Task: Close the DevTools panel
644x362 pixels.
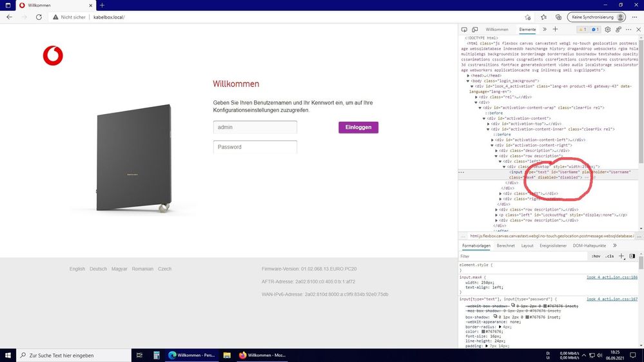Action: click(x=638, y=30)
